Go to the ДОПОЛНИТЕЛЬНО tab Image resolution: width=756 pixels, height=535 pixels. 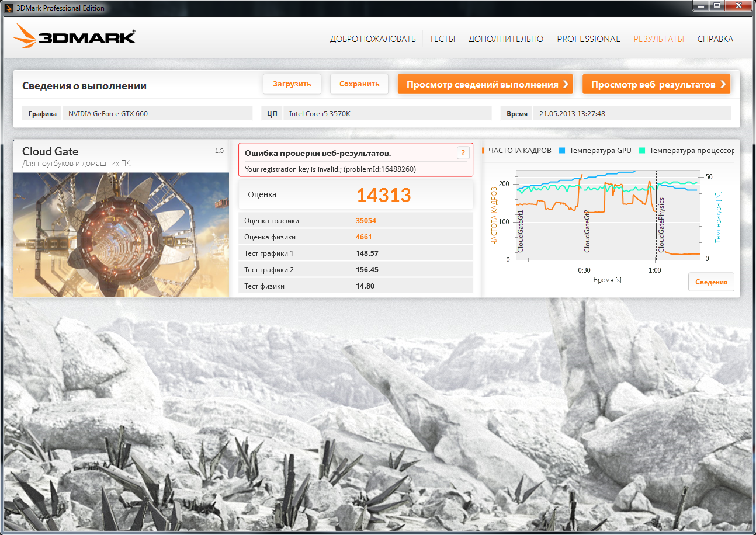click(506, 39)
